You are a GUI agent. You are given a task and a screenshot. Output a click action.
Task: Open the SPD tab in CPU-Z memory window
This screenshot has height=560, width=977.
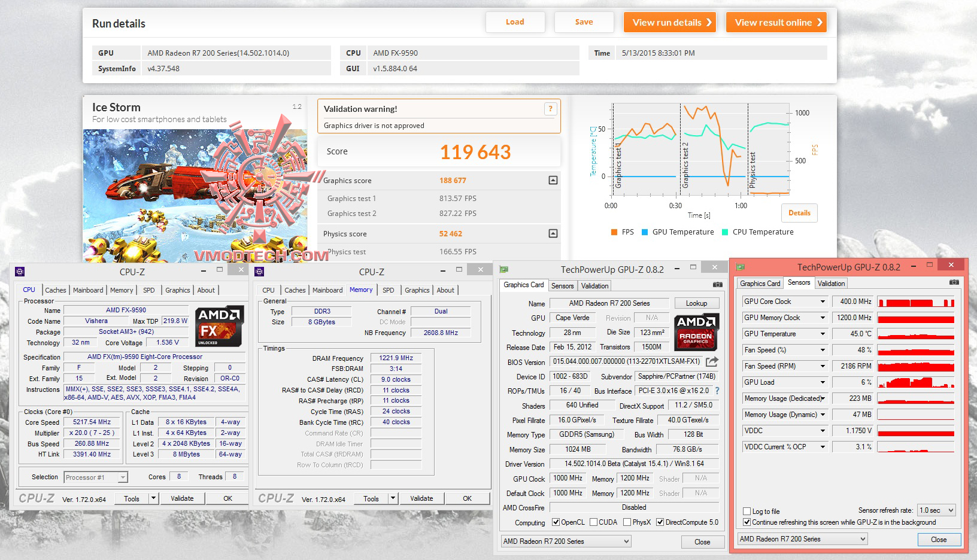pyautogui.click(x=389, y=290)
